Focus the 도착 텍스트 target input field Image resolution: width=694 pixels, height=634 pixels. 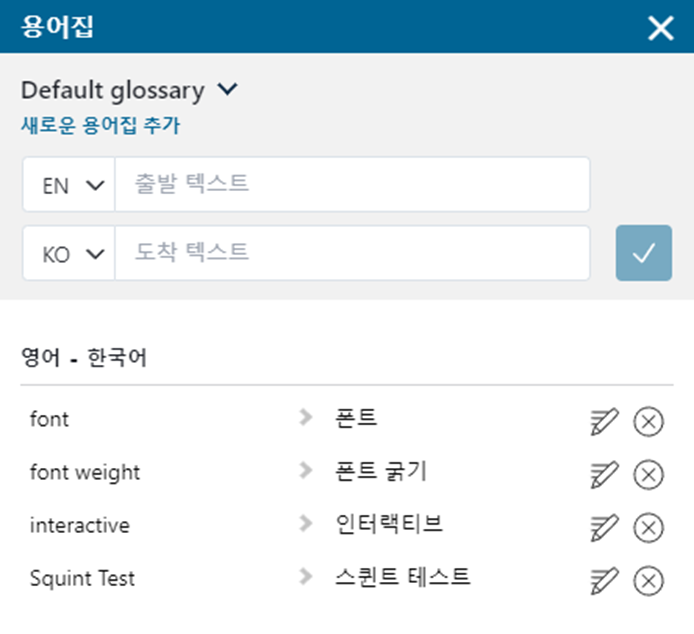[350, 253]
